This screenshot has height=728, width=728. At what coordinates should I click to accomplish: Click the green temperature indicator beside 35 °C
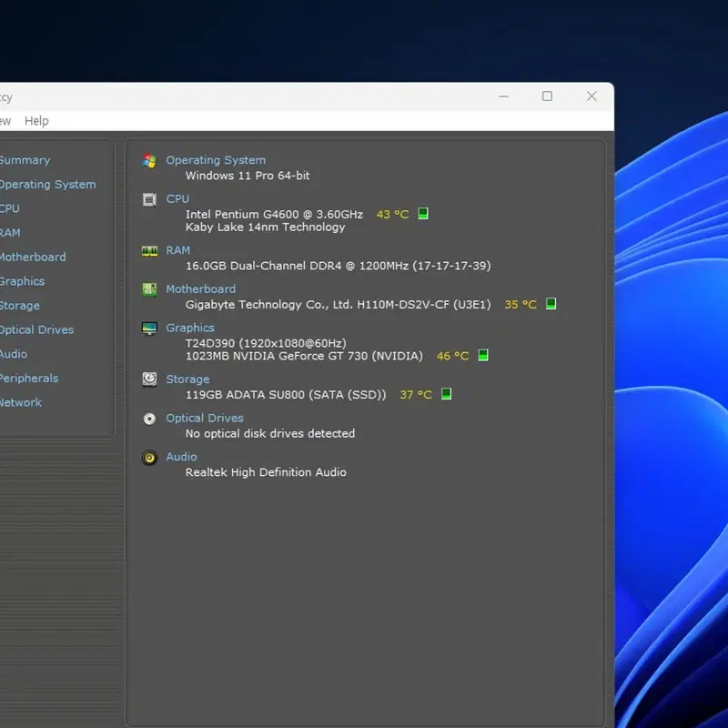[551, 304]
